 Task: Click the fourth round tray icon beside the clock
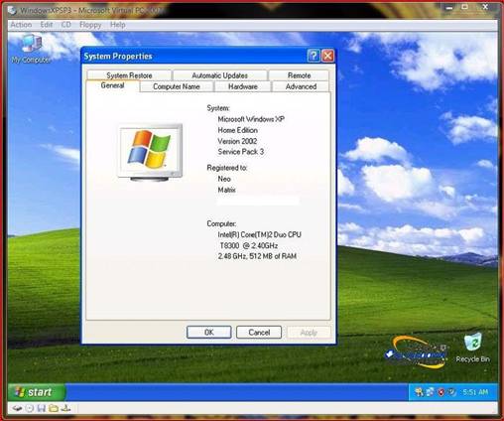click(451, 392)
